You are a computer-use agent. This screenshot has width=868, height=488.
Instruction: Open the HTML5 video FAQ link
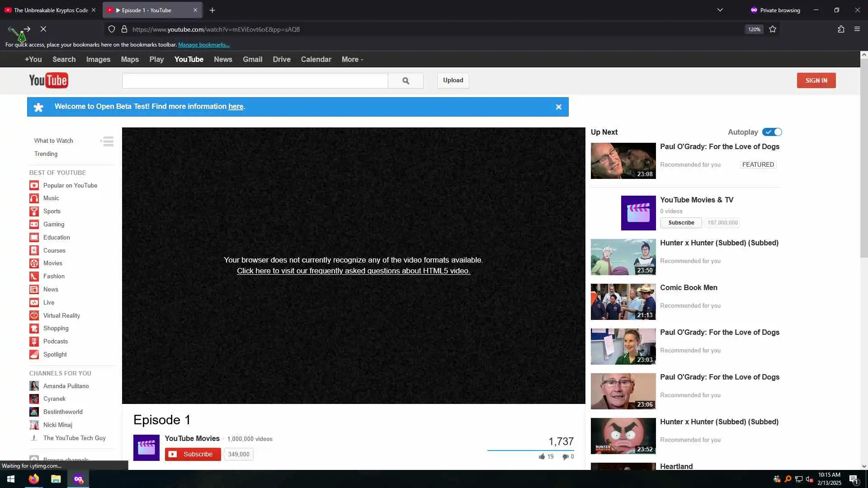354,271
